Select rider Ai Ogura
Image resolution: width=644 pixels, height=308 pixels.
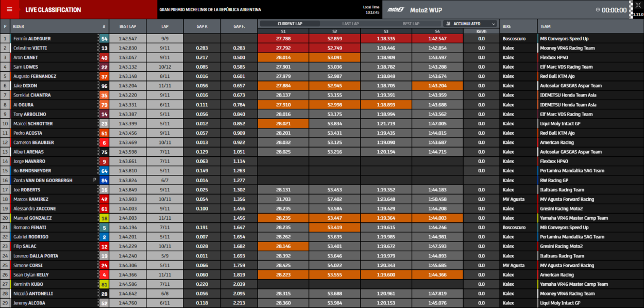pyautogui.click(x=24, y=105)
